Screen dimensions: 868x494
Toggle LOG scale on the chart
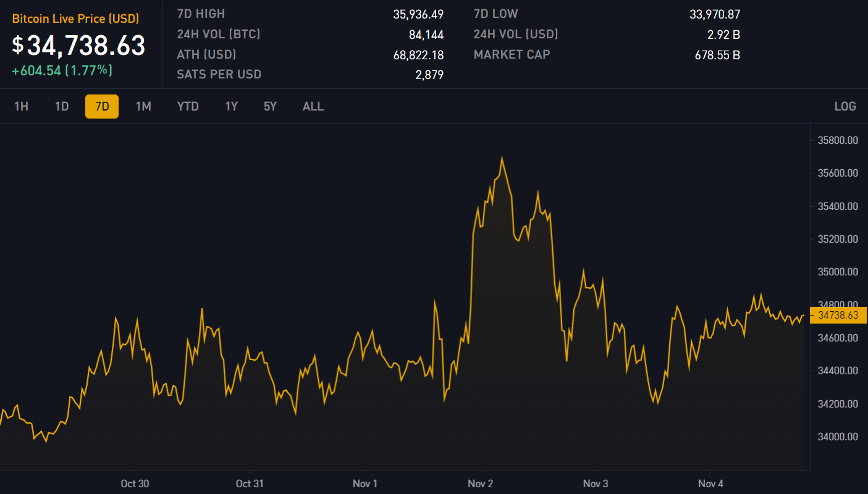click(x=845, y=106)
